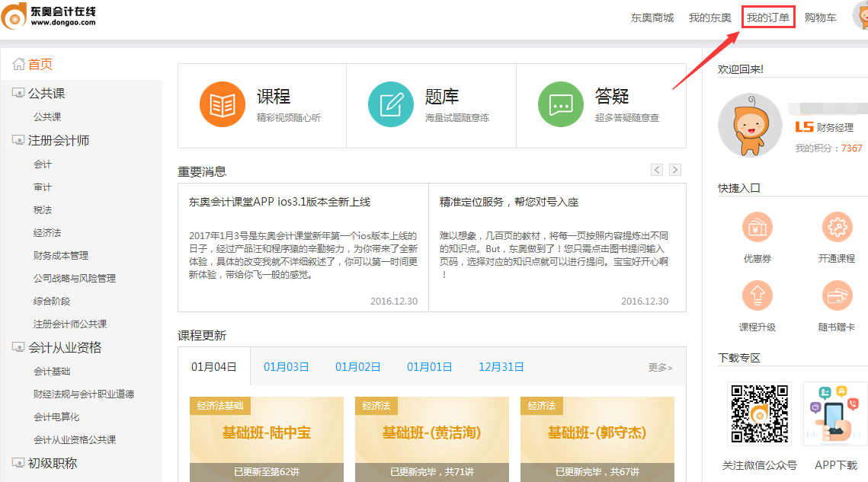Viewport: 868px width, 482px height.
Task: Open 我的东奥 in the top menu
Action: 709,17
